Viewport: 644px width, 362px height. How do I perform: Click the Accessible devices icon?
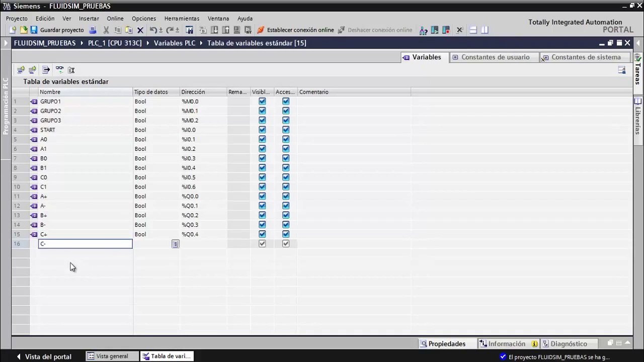coord(424,30)
